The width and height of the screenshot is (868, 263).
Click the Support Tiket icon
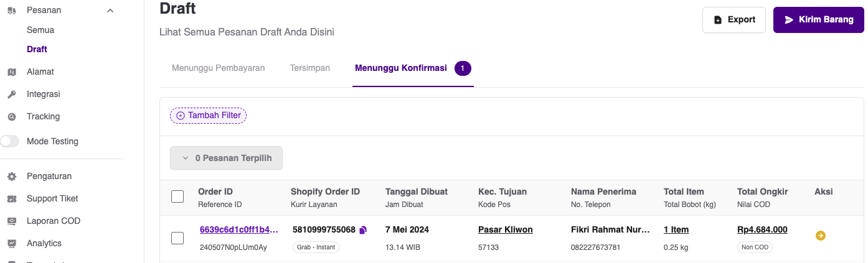click(11, 199)
